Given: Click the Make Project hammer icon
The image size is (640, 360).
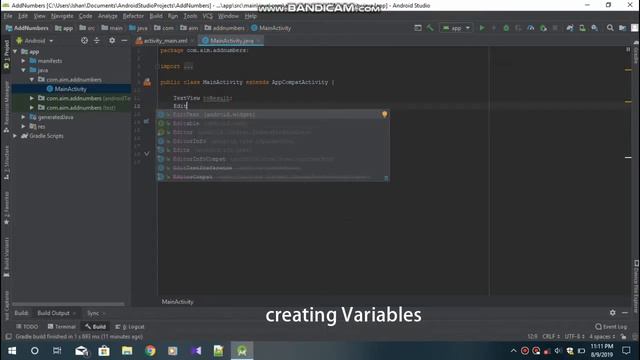Looking at the screenshot, I should (x=430, y=28).
